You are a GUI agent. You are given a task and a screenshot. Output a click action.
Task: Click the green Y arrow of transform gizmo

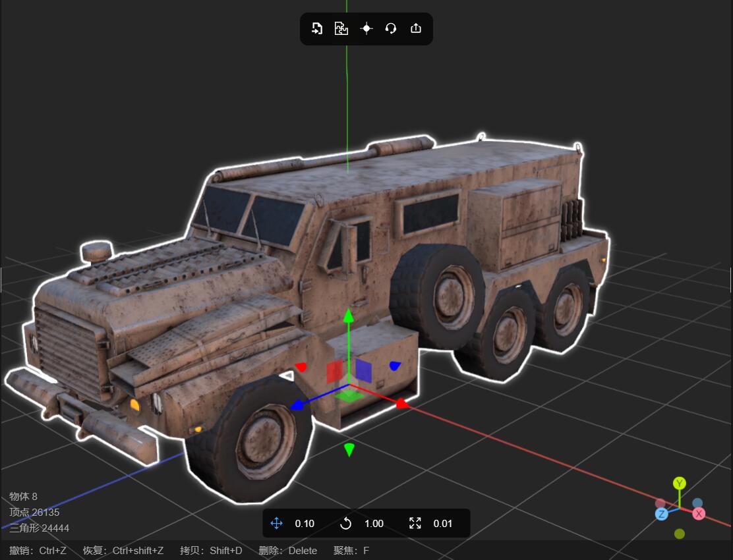(348, 316)
